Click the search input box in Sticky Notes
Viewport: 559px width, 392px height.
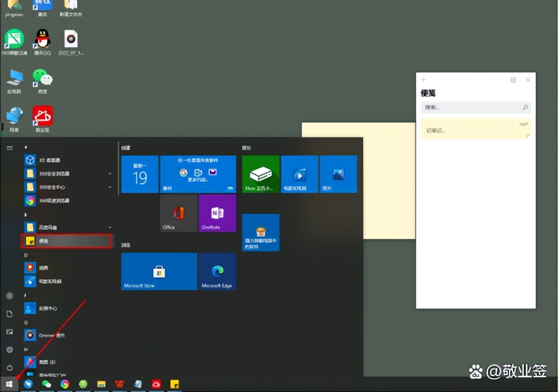pos(474,107)
